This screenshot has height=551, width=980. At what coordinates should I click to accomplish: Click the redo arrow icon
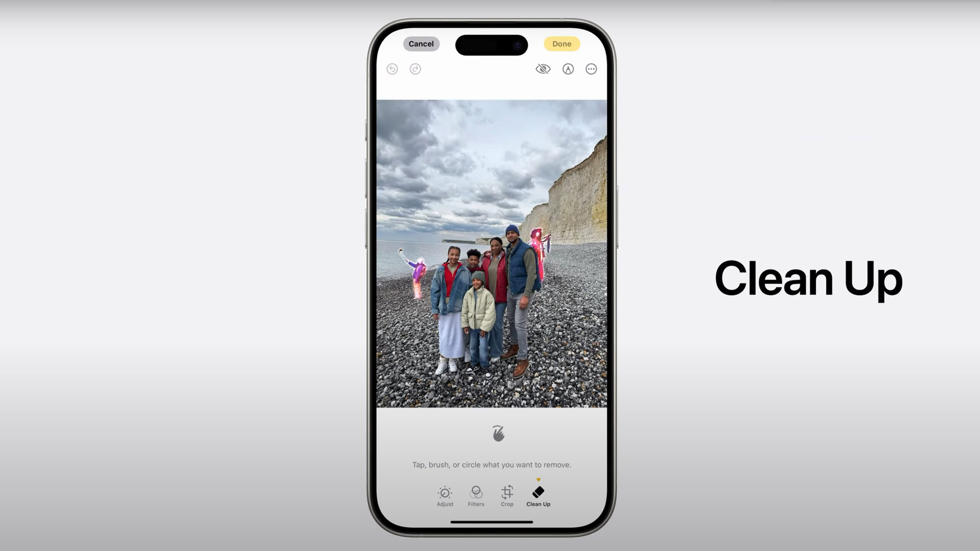(415, 68)
